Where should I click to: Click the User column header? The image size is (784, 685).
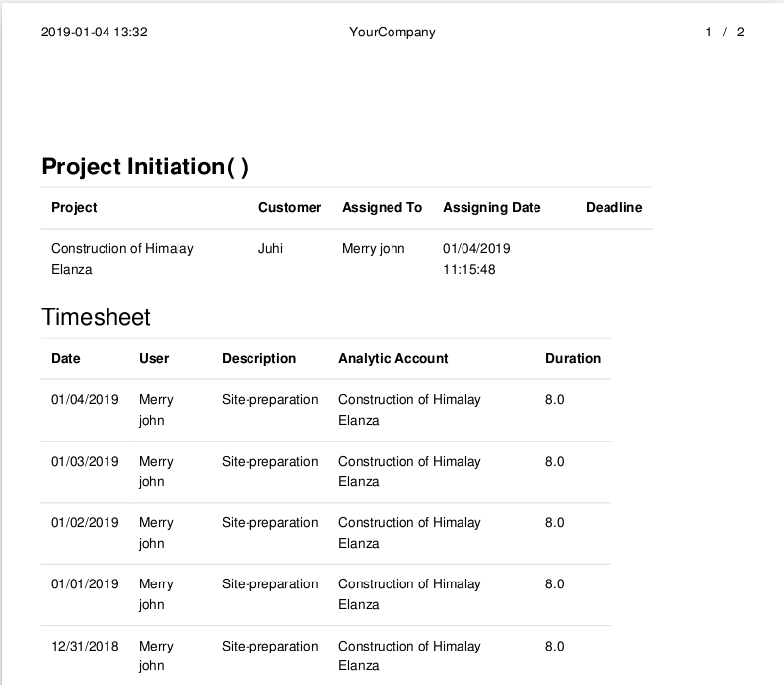154,358
